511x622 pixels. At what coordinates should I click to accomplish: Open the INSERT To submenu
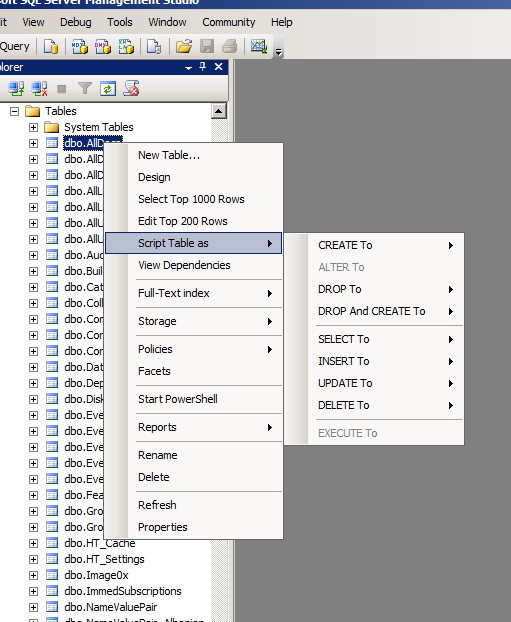pyautogui.click(x=374, y=361)
